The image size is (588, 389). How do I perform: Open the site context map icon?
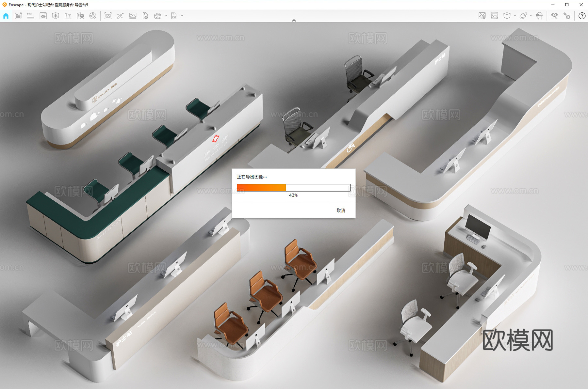56,16
